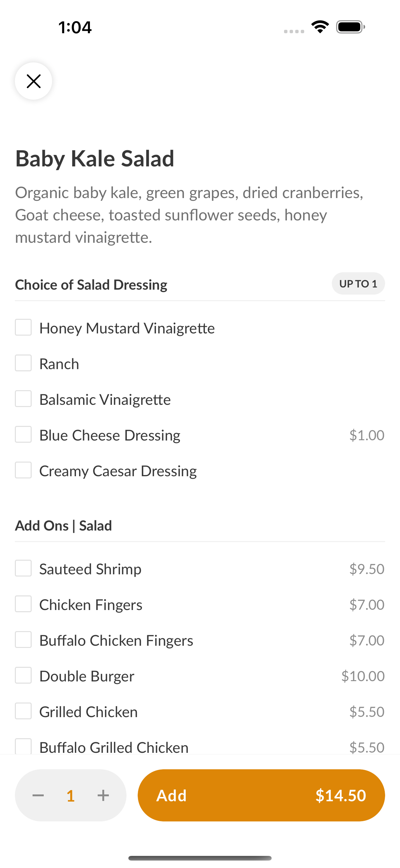The image size is (400, 868).
Task: Select Buffalo Grilled Chicken add-on
Action: [23, 746]
